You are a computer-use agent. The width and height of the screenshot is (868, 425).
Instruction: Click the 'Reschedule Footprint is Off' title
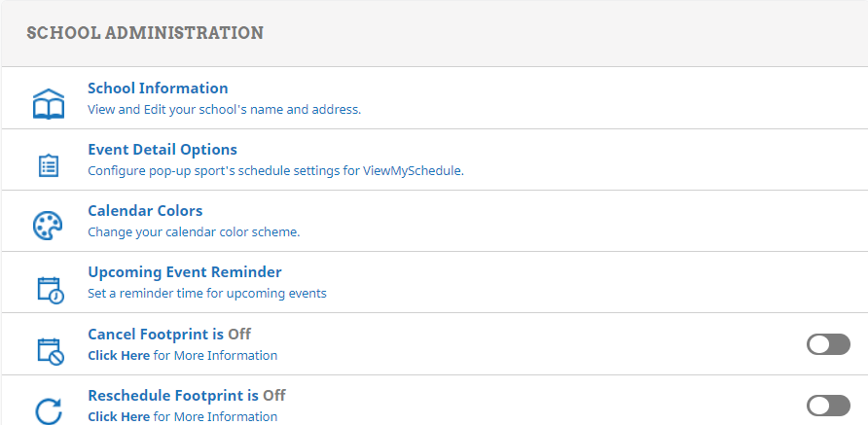[x=187, y=396]
